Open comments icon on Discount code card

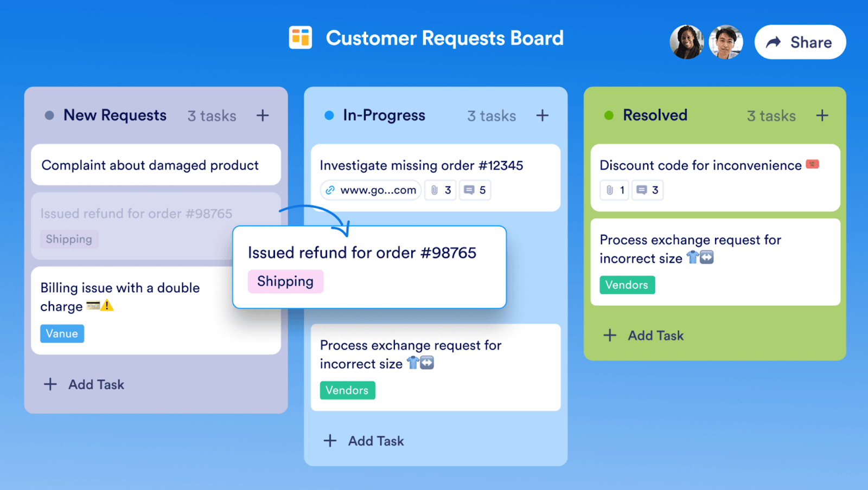pyautogui.click(x=642, y=190)
